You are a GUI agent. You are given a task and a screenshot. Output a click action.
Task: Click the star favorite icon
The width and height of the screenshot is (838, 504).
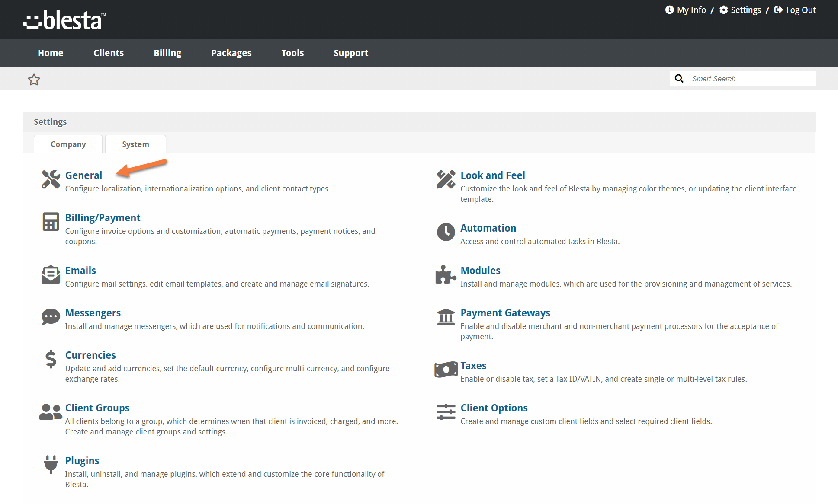click(x=34, y=80)
